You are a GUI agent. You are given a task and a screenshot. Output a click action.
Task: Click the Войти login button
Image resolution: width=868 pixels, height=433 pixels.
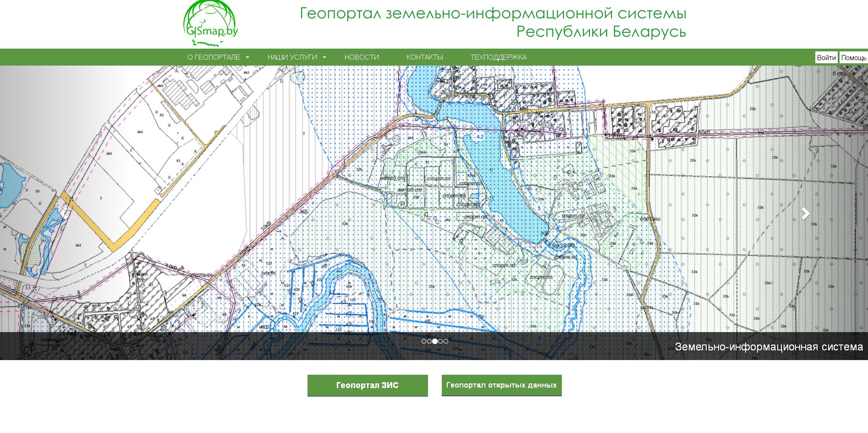tap(826, 58)
